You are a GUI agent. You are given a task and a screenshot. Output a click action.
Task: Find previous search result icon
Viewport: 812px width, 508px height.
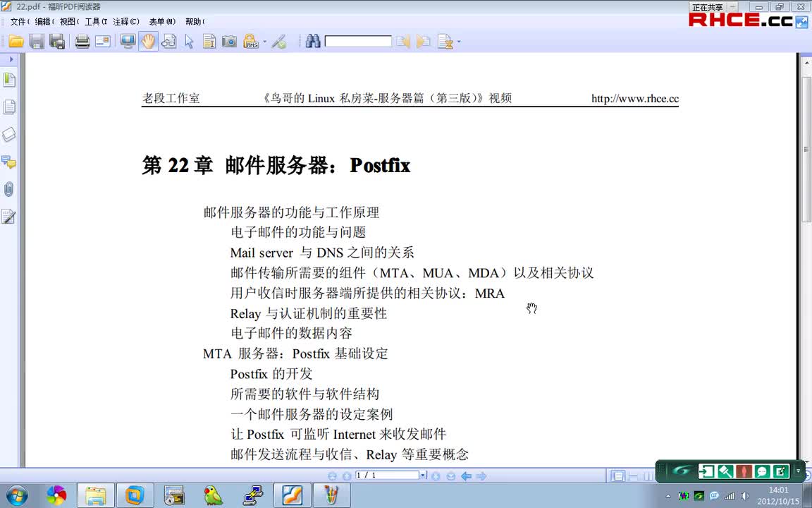[x=403, y=42]
